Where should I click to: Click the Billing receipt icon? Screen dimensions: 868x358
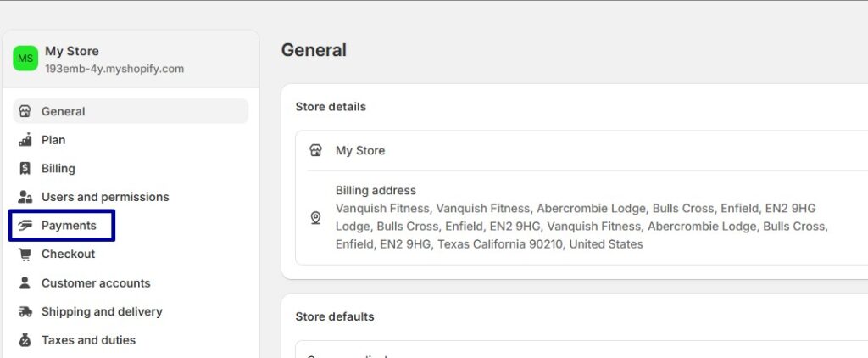point(25,169)
